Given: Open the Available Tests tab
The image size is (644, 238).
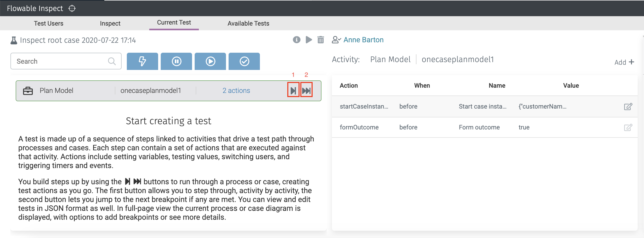Looking at the screenshot, I should pos(248,23).
